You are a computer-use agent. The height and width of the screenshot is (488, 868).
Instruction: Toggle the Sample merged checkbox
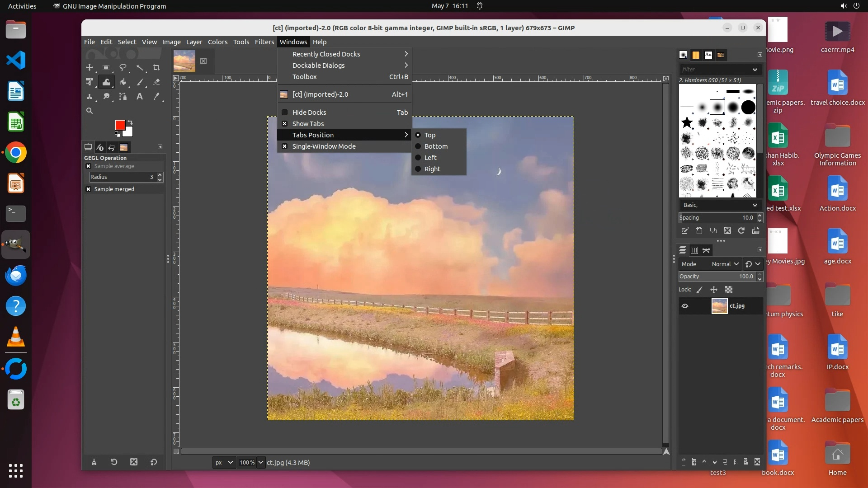tap(89, 189)
